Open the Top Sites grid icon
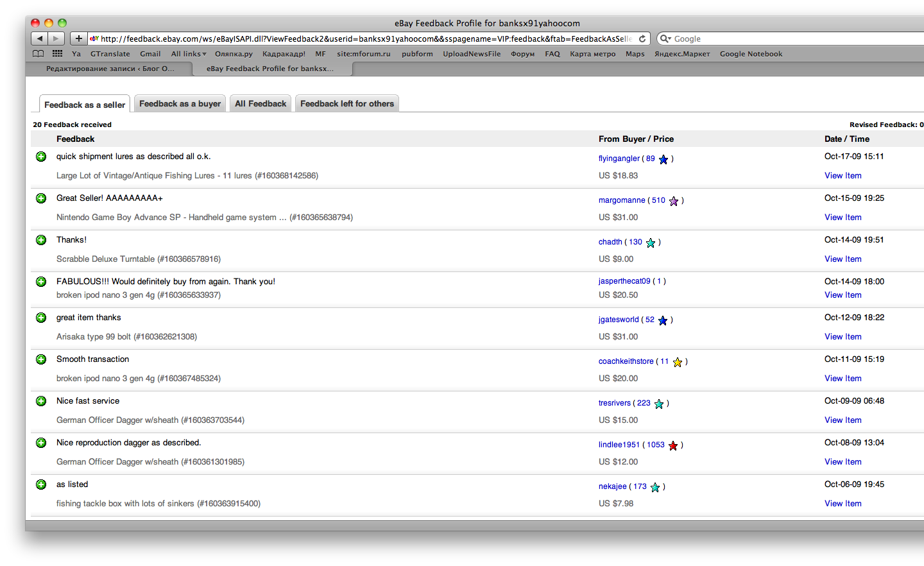 pos(58,54)
